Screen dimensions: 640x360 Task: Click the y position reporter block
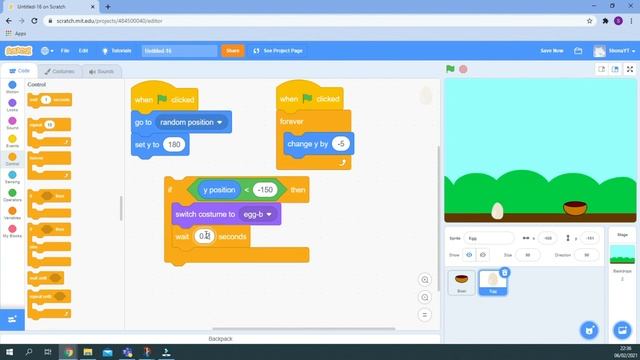219,190
